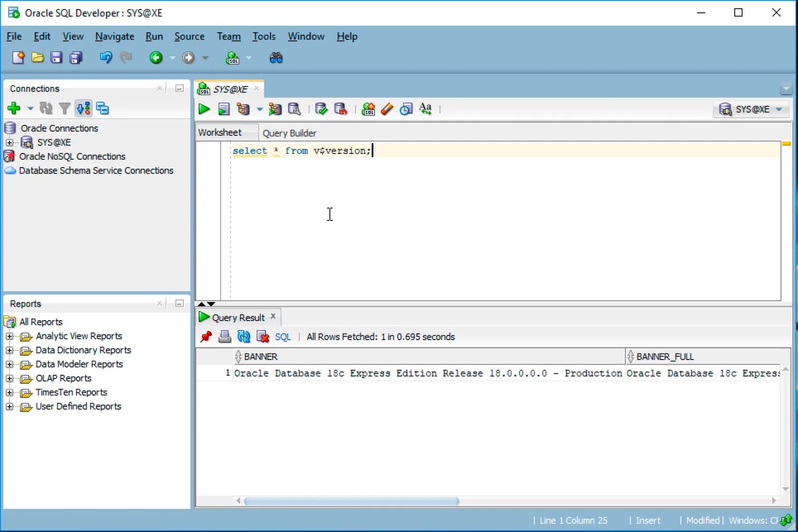Click the Autotrace icon

pos(275,109)
